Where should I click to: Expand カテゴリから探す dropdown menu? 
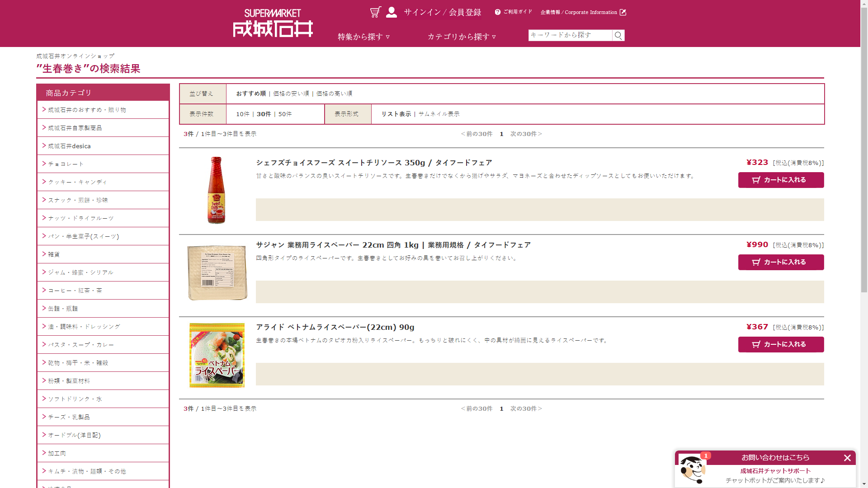pyautogui.click(x=462, y=37)
